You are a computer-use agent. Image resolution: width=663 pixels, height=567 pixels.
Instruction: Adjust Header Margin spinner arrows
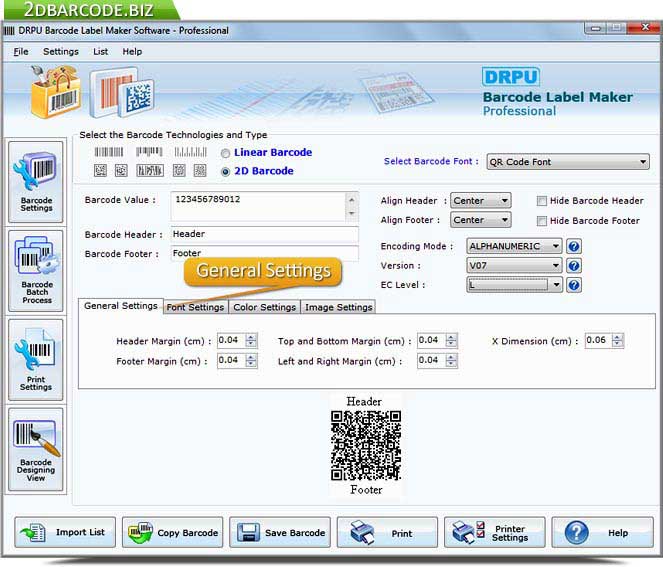coord(251,340)
